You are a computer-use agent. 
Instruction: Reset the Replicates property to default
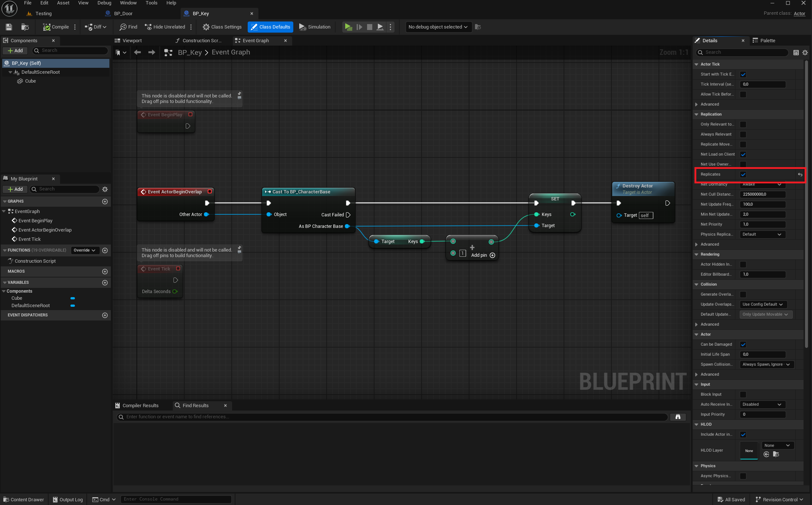[800, 175]
